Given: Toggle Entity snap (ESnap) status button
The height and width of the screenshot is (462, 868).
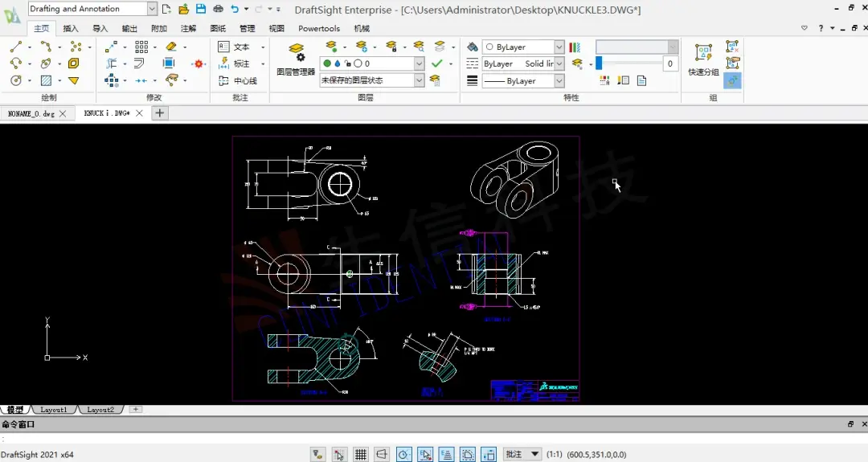Looking at the screenshot, I should pos(425,454).
